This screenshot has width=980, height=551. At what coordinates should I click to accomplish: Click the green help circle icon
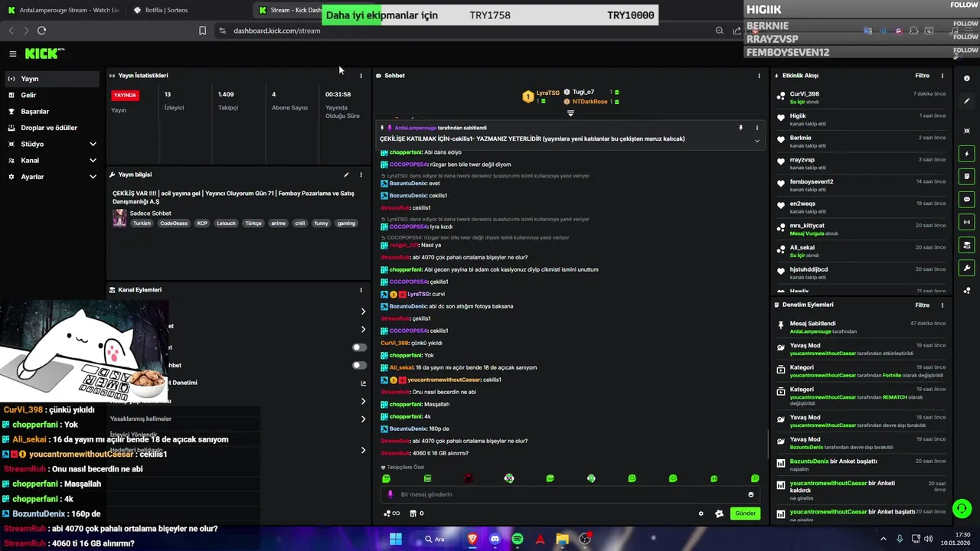(x=962, y=507)
